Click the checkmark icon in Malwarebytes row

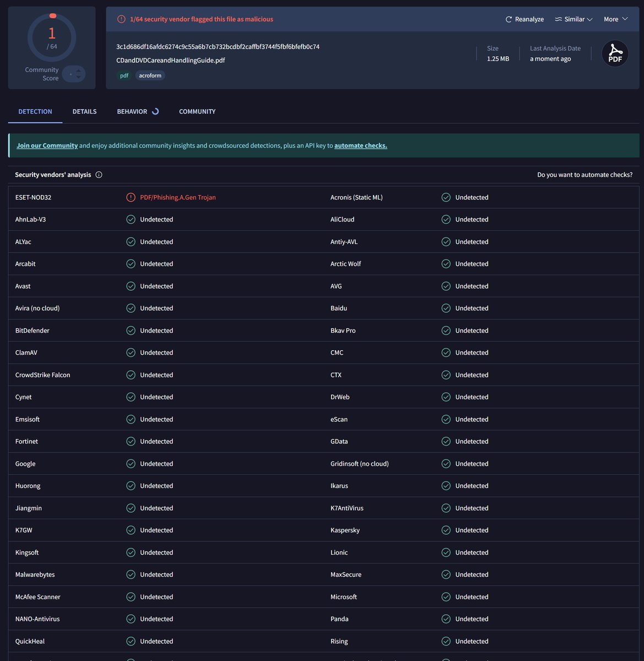131,575
